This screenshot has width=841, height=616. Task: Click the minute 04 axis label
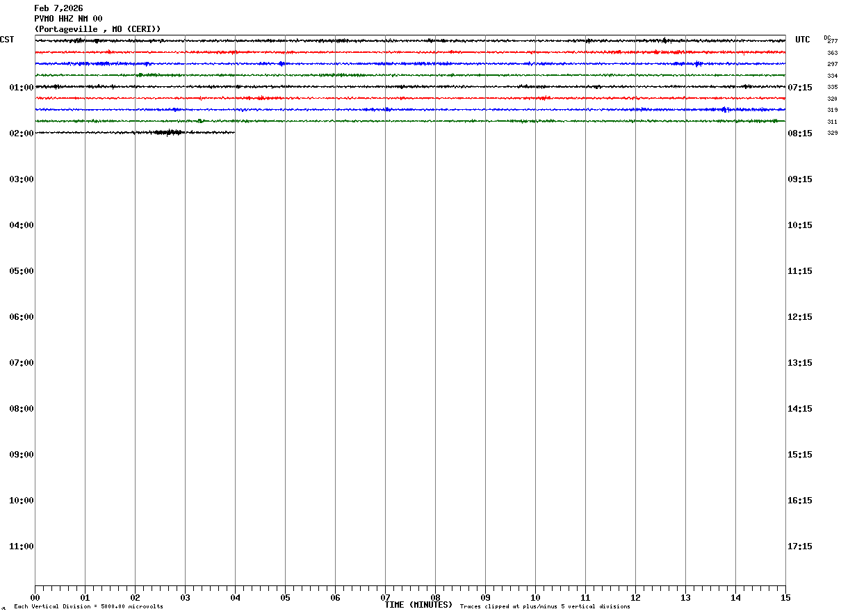click(x=235, y=598)
